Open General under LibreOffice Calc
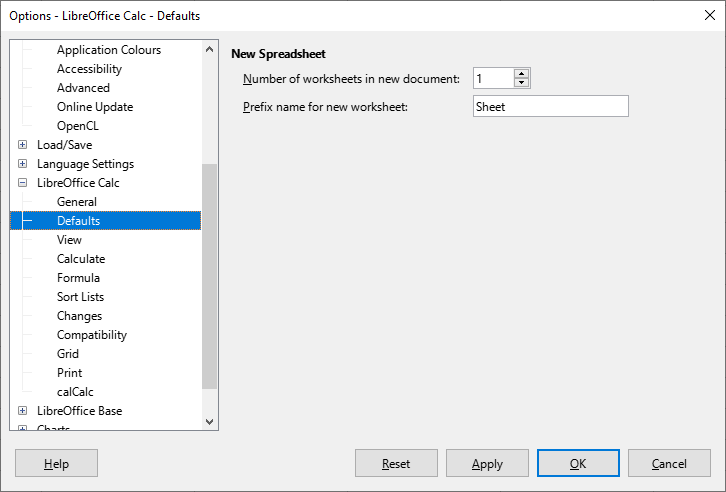 click(x=77, y=202)
